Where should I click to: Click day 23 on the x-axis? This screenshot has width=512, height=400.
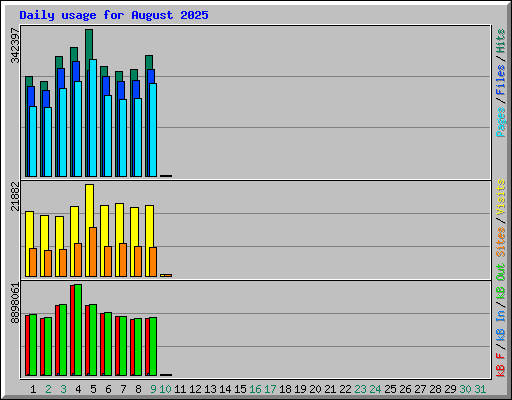point(360,389)
